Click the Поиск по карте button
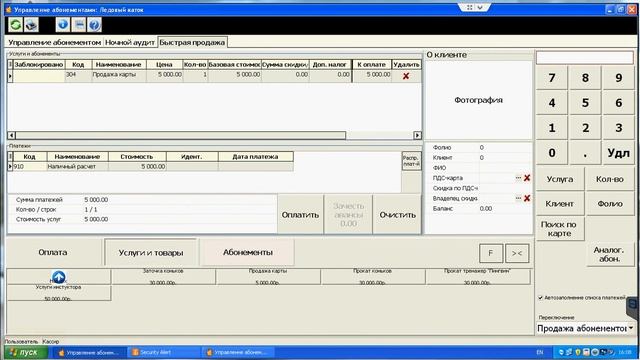Screen dimensions: 640x360 tap(559, 229)
